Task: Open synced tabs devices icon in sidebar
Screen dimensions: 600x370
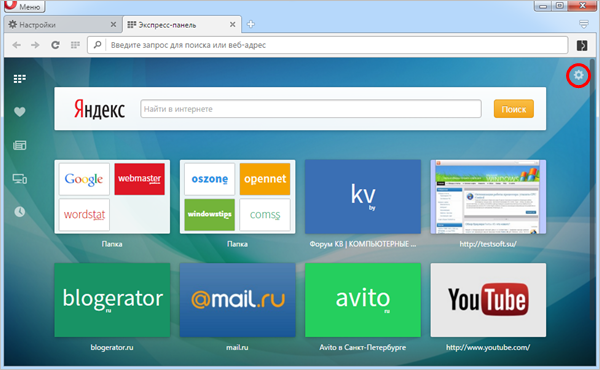Action: (x=20, y=179)
